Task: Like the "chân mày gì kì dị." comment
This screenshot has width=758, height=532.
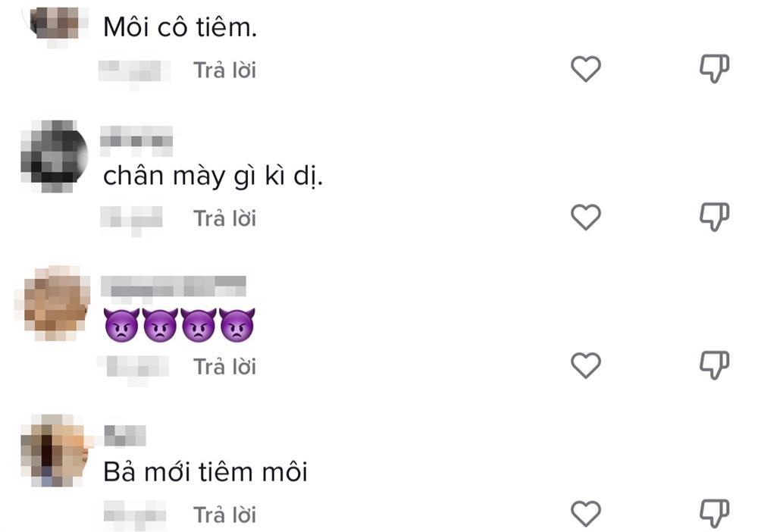Action: 585,218
